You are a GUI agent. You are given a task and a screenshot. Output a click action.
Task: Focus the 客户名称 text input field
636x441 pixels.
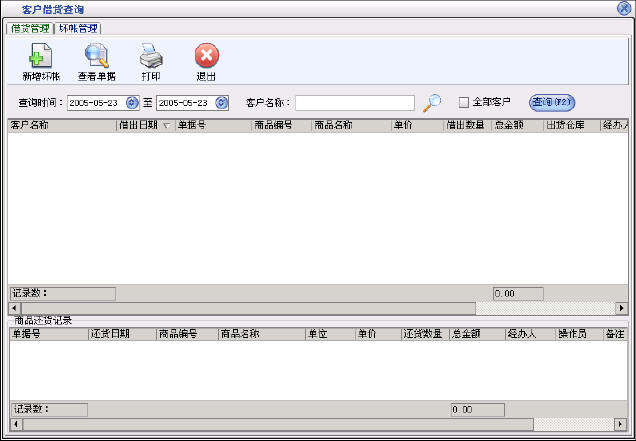pyautogui.click(x=354, y=103)
